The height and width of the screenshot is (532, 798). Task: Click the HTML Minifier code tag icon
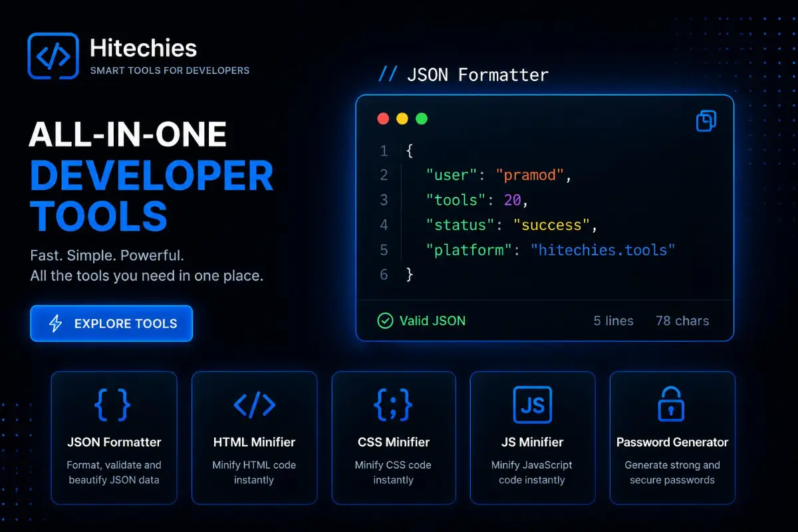[254, 404]
